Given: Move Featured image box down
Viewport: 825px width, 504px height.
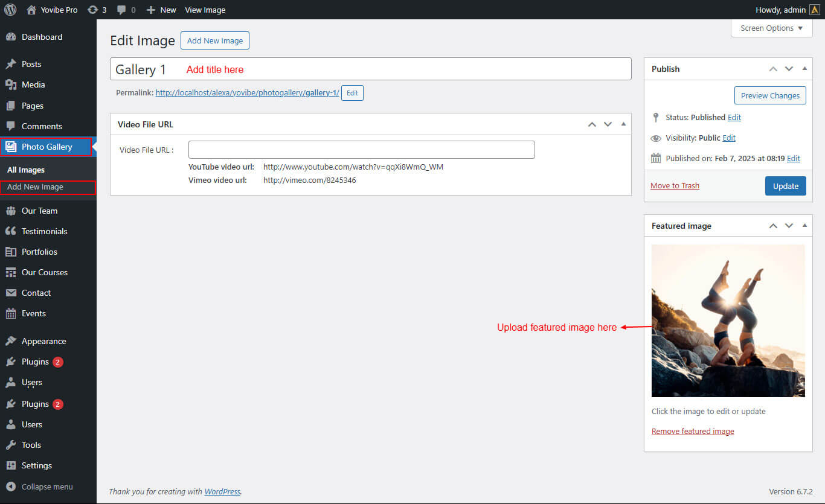Looking at the screenshot, I should tap(789, 226).
